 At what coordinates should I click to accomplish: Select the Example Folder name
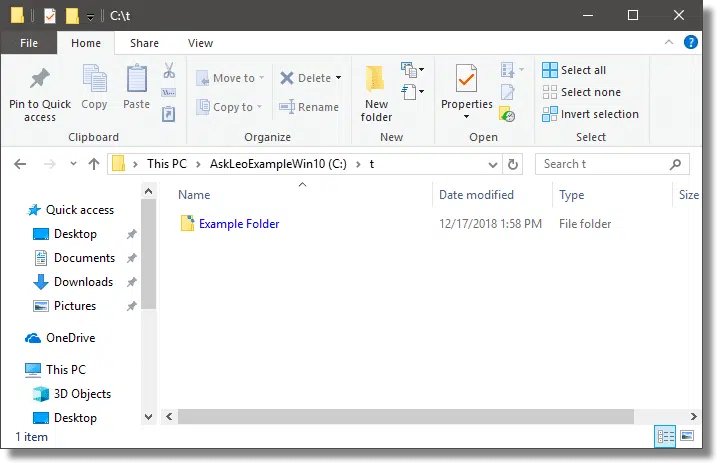coord(239,224)
